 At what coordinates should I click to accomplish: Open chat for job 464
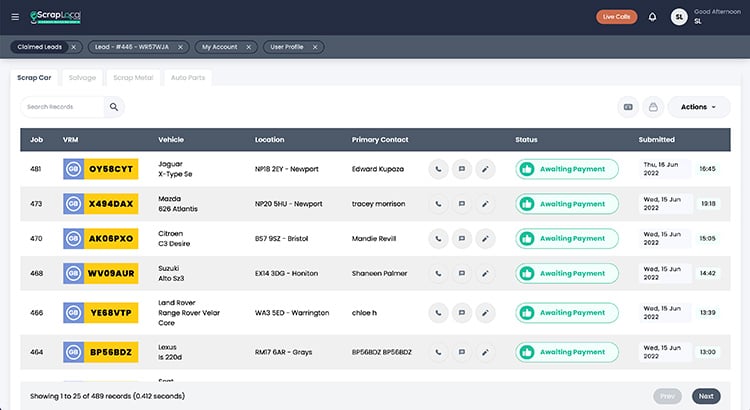[x=462, y=352]
